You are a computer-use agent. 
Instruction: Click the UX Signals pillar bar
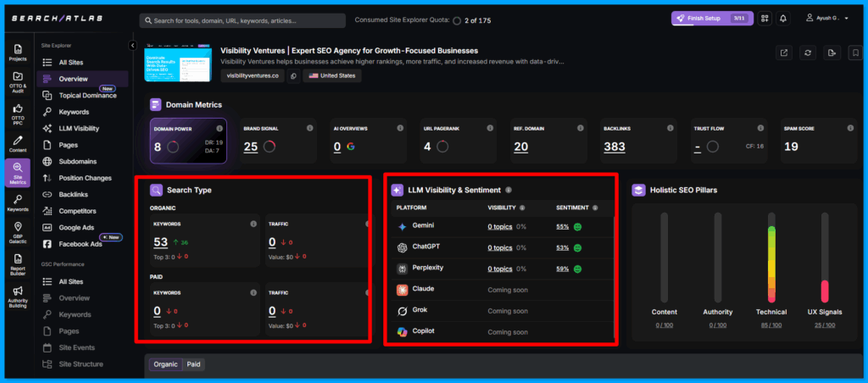(x=824, y=257)
